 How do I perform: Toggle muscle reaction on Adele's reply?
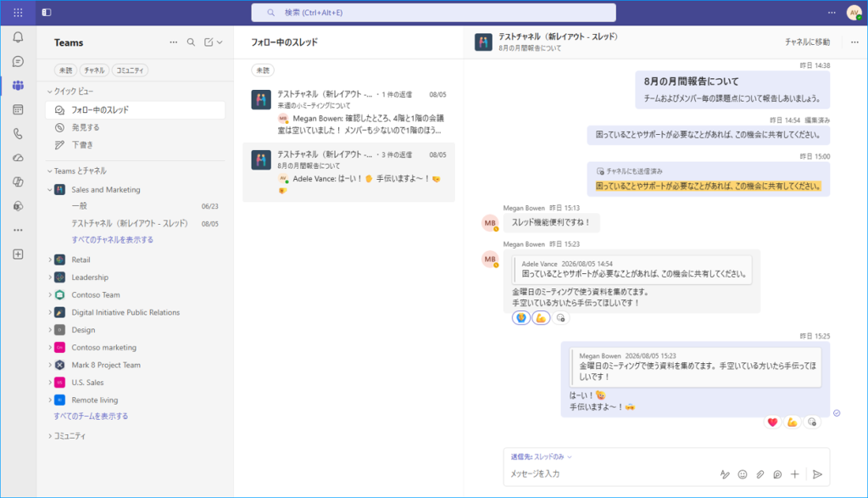pyautogui.click(x=793, y=422)
